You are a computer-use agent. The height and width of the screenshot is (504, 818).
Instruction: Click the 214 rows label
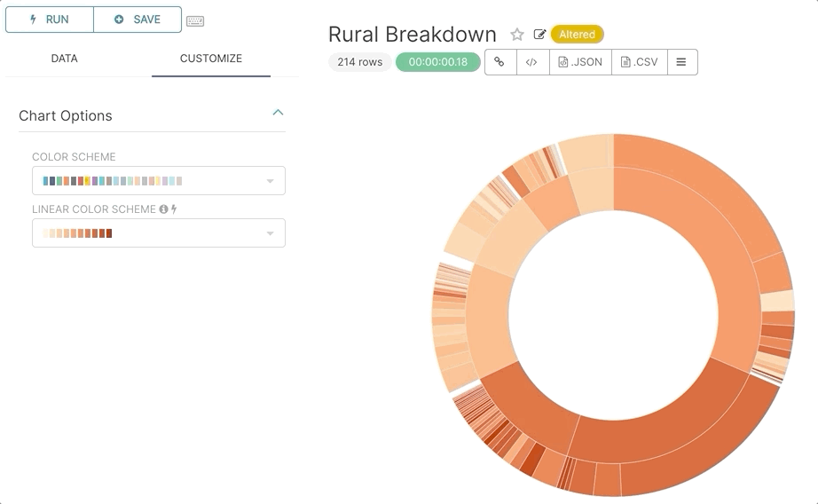tap(359, 62)
